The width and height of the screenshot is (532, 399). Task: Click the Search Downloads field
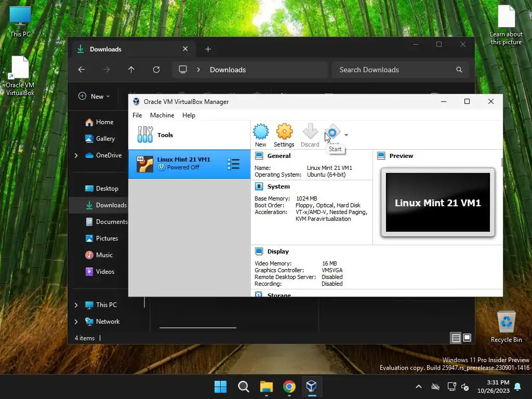(x=401, y=70)
